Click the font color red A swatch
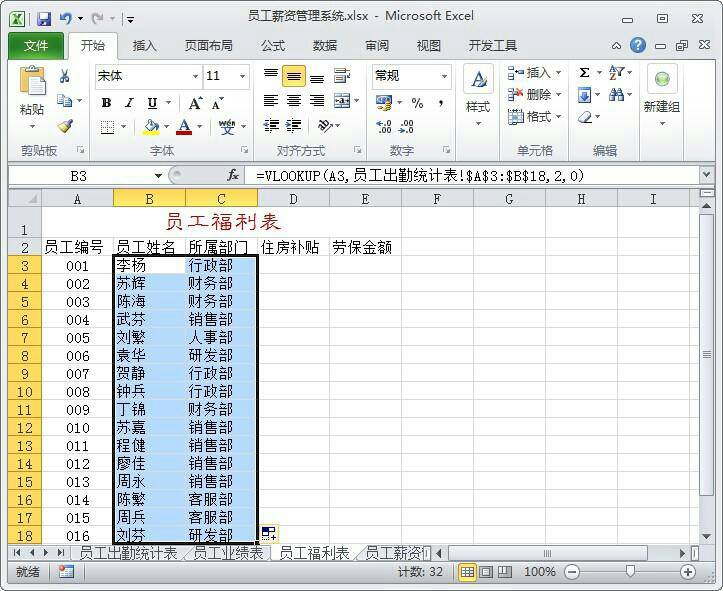This screenshot has height=591, width=723. pyautogui.click(x=183, y=127)
